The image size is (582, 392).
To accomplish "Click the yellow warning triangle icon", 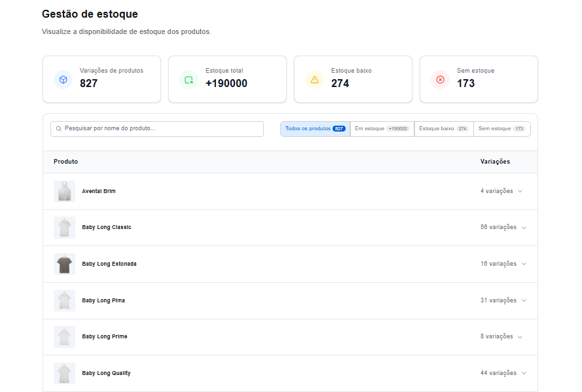I will (314, 79).
